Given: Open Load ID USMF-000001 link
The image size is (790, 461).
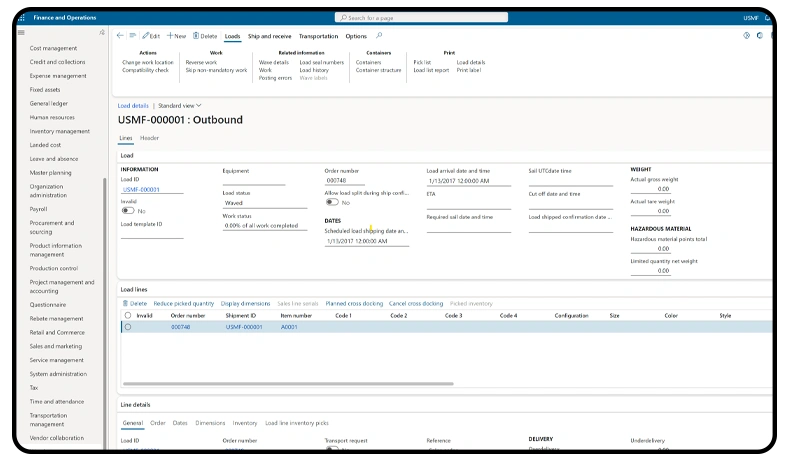Looking at the screenshot, I should [141, 189].
